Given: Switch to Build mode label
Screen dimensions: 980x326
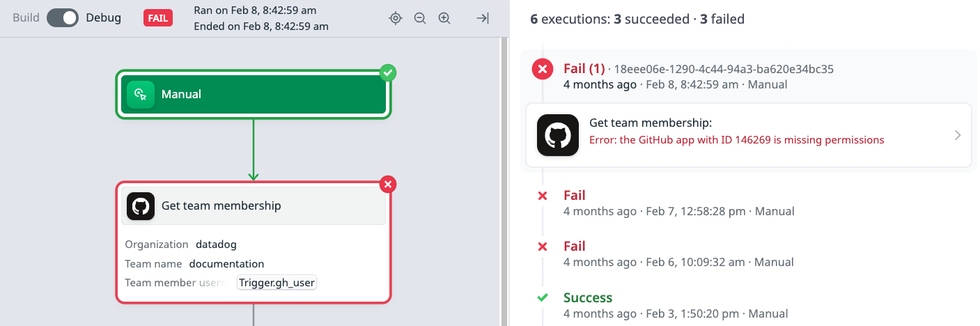Looking at the screenshot, I should [26, 18].
